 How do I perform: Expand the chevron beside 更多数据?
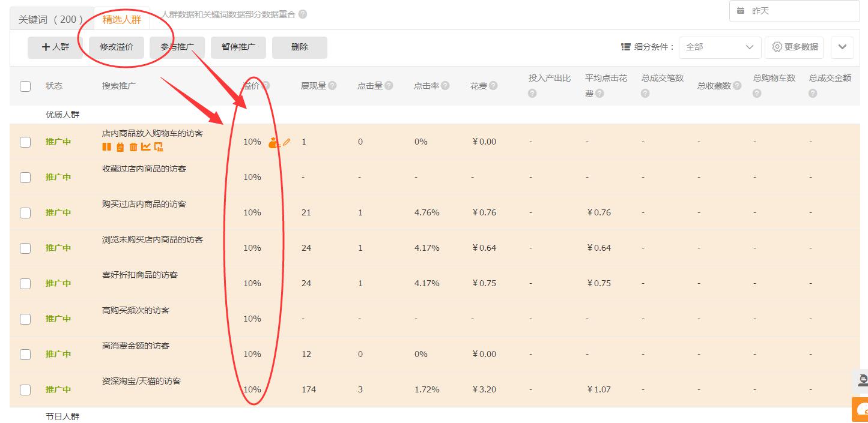click(x=842, y=47)
